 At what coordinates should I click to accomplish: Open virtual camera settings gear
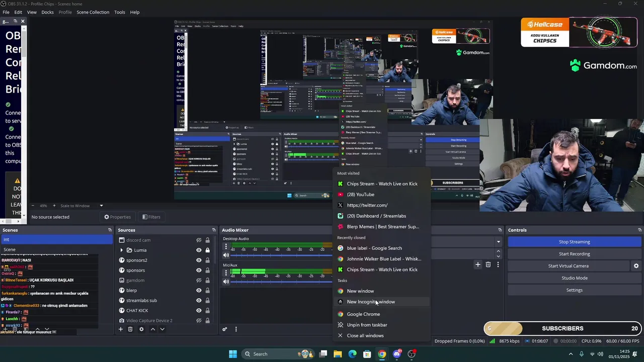pyautogui.click(x=636, y=266)
